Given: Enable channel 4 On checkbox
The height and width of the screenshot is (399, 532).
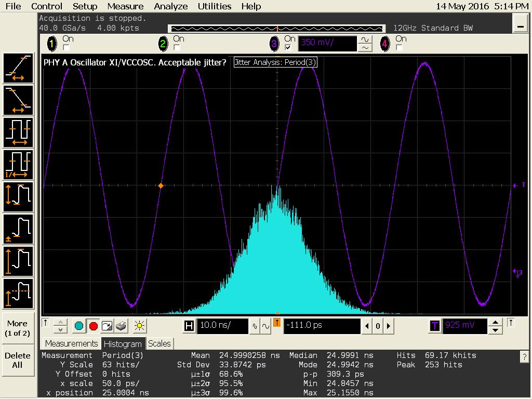Looking at the screenshot, I should 399,47.
